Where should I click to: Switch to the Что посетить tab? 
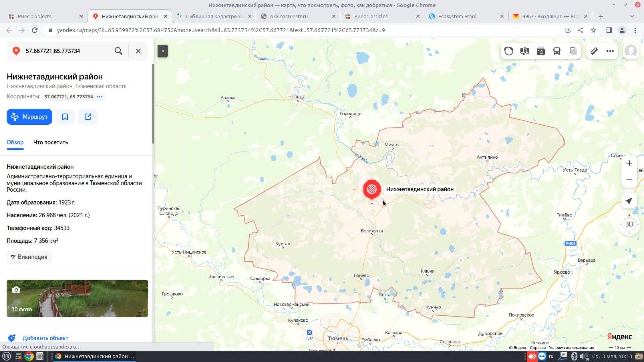point(51,142)
